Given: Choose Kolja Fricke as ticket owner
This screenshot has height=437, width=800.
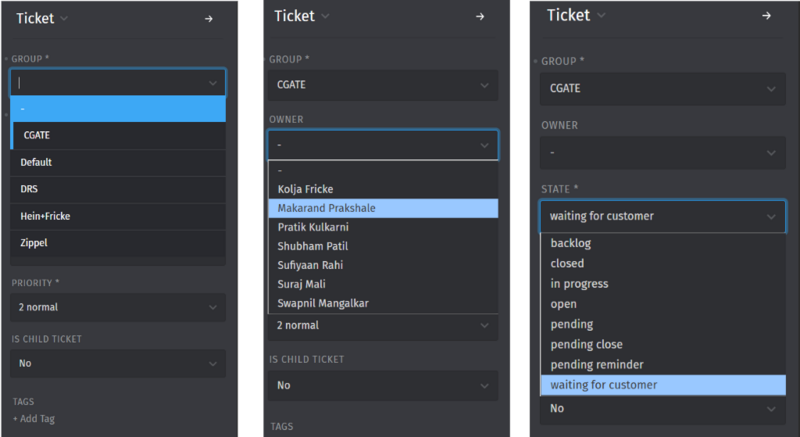Looking at the screenshot, I should coord(305,189).
